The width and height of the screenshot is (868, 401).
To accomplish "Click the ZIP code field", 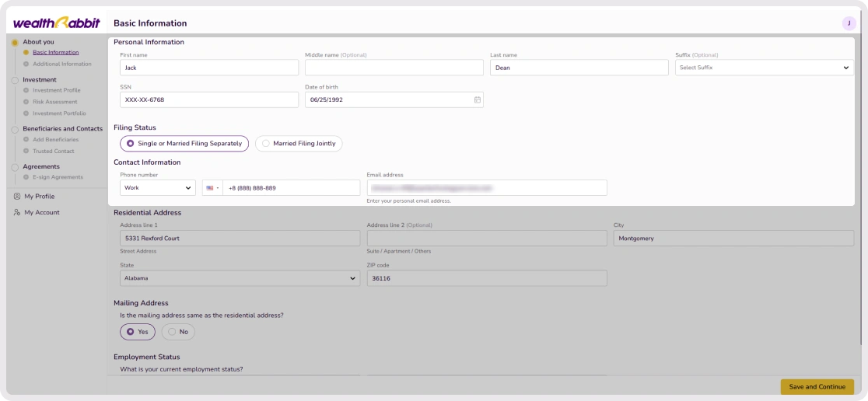I will point(487,278).
